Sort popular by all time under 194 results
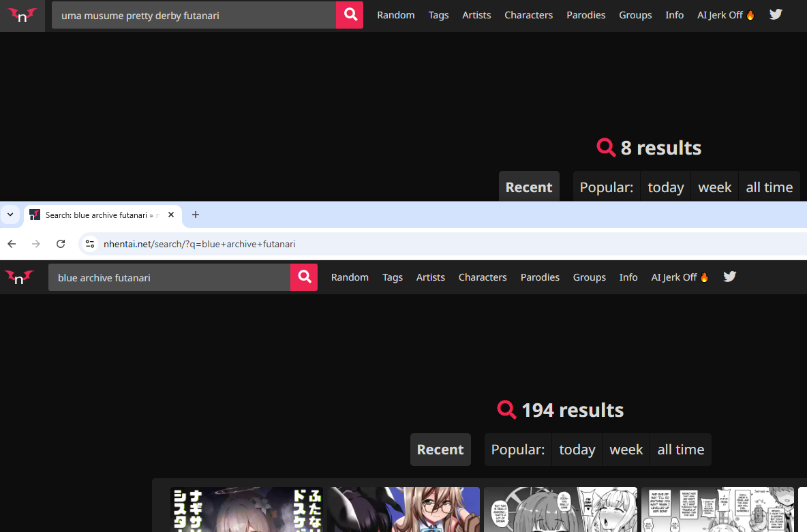Image resolution: width=807 pixels, height=532 pixels. [681, 450]
